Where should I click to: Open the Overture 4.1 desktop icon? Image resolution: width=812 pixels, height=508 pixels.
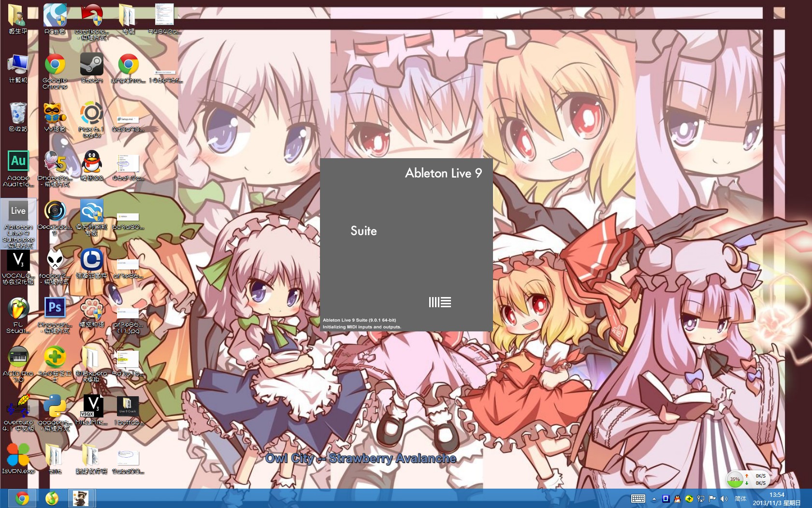click(x=18, y=413)
